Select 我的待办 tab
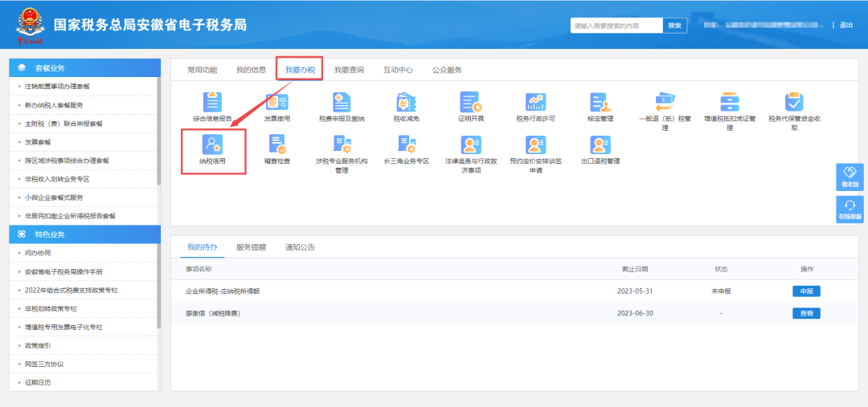This screenshot has width=868, height=407. click(202, 247)
